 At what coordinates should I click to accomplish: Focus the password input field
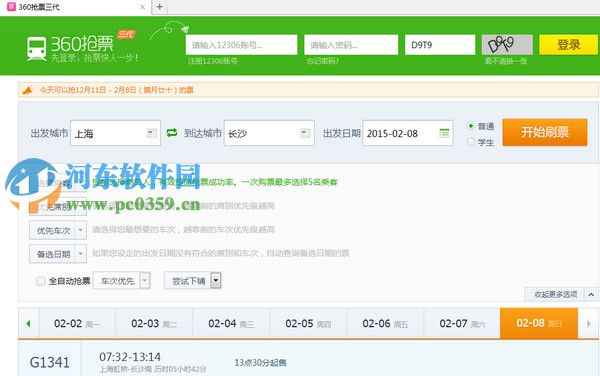point(351,45)
